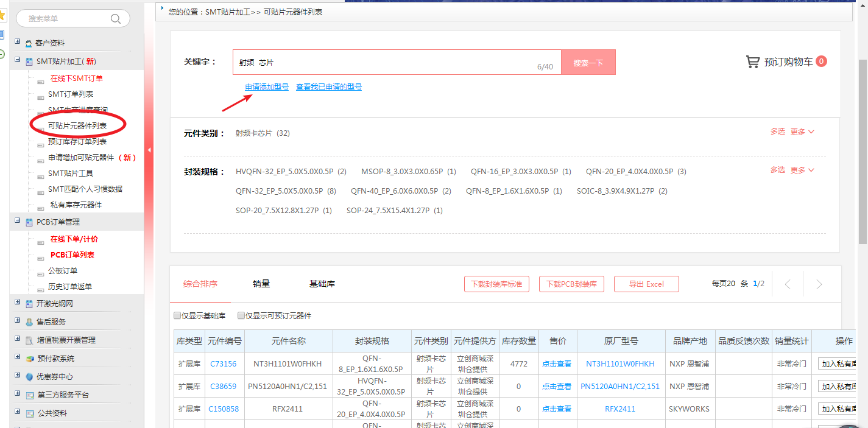Open the 预订购物车 shopping cart icon
This screenshot has width=868, height=428.
(x=753, y=61)
